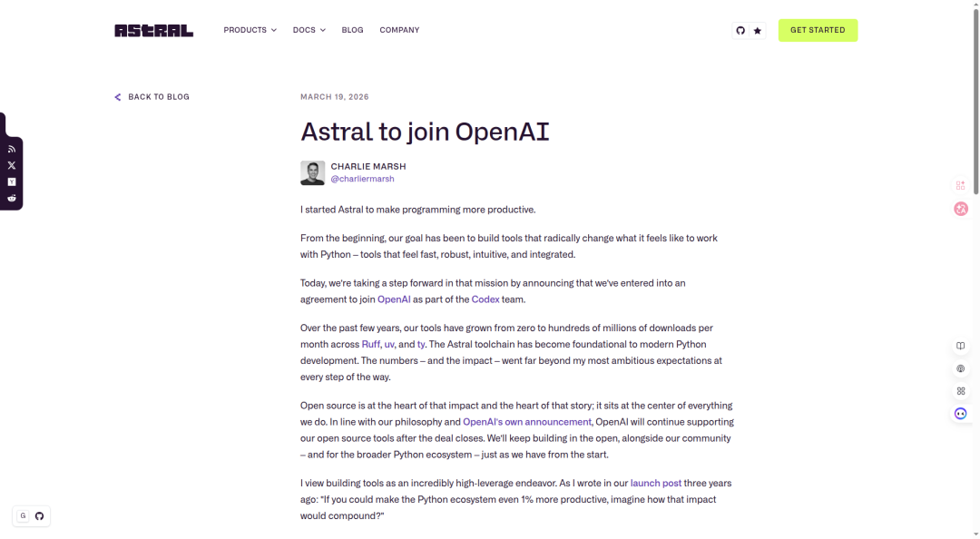Select the grid widget icon on right edge
Image resolution: width=980 pixels, height=539 pixels.
click(x=960, y=391)
